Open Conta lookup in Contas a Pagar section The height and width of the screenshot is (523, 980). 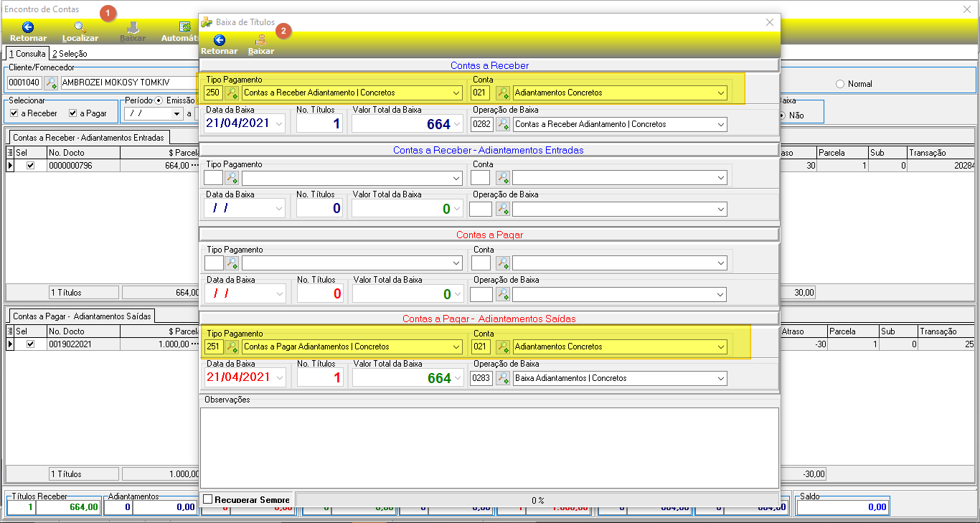click(503, 263)
